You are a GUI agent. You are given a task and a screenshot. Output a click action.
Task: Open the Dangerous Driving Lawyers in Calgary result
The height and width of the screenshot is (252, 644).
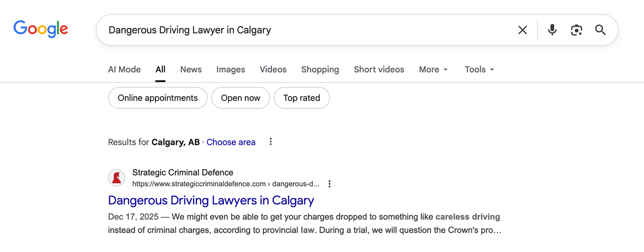(211, 200)
